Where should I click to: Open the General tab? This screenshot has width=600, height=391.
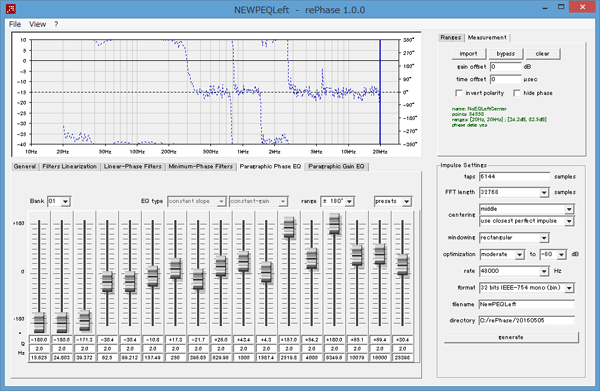(x=25, y=166)
